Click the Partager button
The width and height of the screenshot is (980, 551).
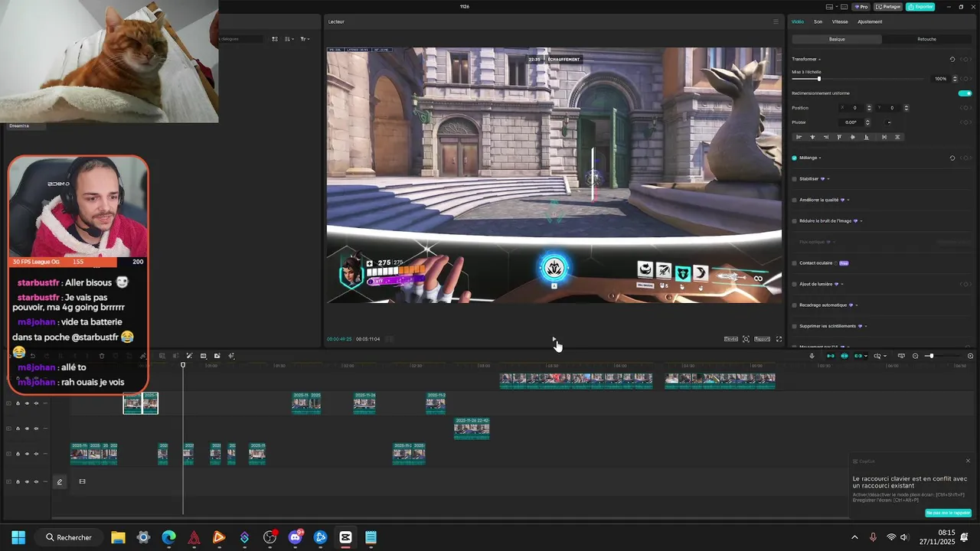click(x=888, y=7)
